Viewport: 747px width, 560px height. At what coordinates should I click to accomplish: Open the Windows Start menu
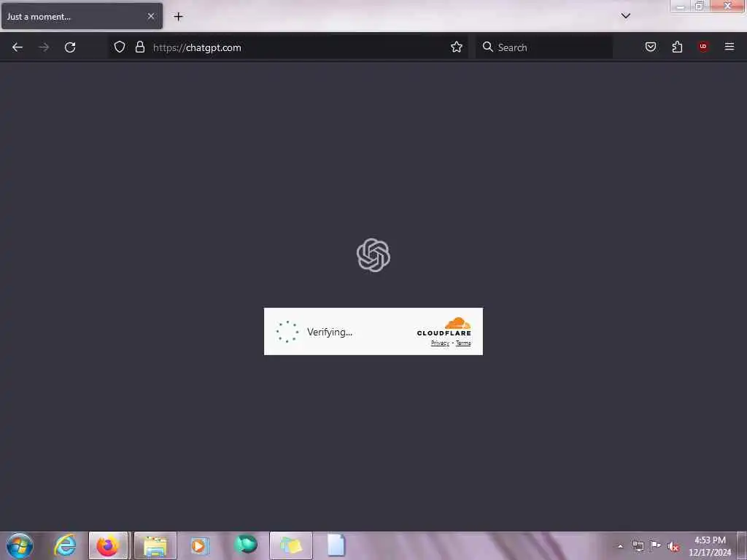pyautogui.click(x=20, y=545)
